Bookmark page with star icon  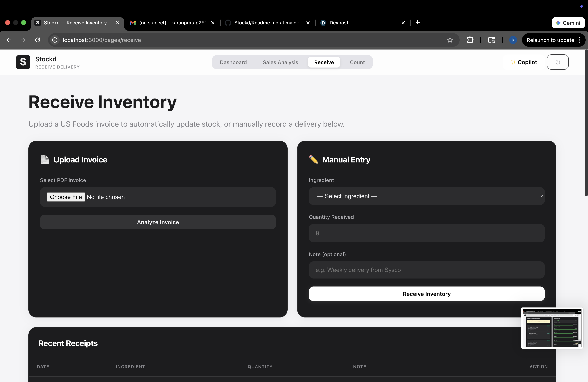[450, 40]
